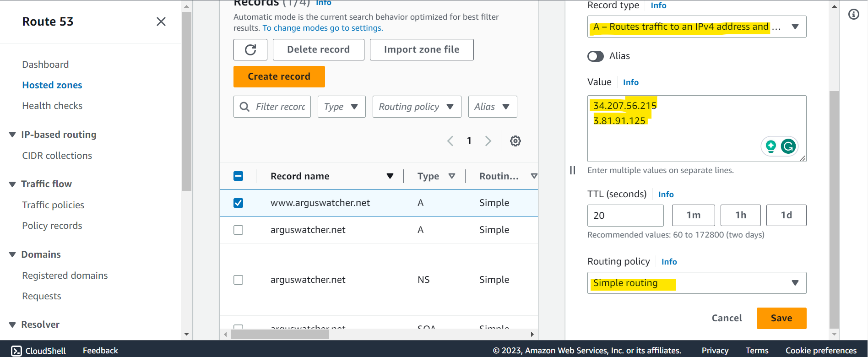
Task: Click the TTL seconds input field
Action: pos(625,215)
